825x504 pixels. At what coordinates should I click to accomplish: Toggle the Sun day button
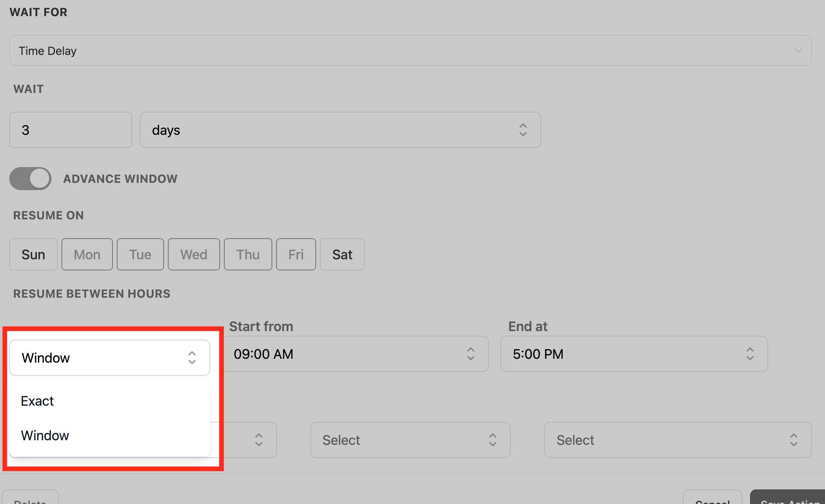tap(33, 254)
